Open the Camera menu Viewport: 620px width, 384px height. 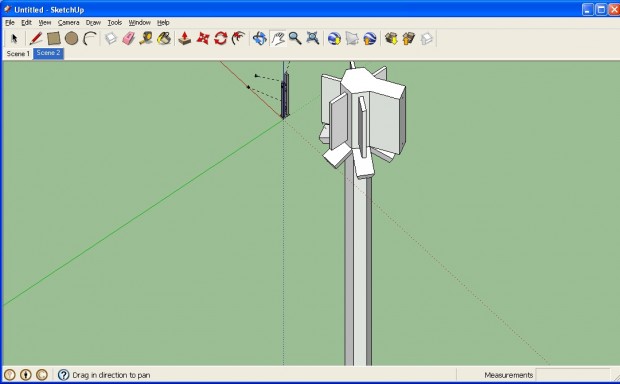(68, 23)
